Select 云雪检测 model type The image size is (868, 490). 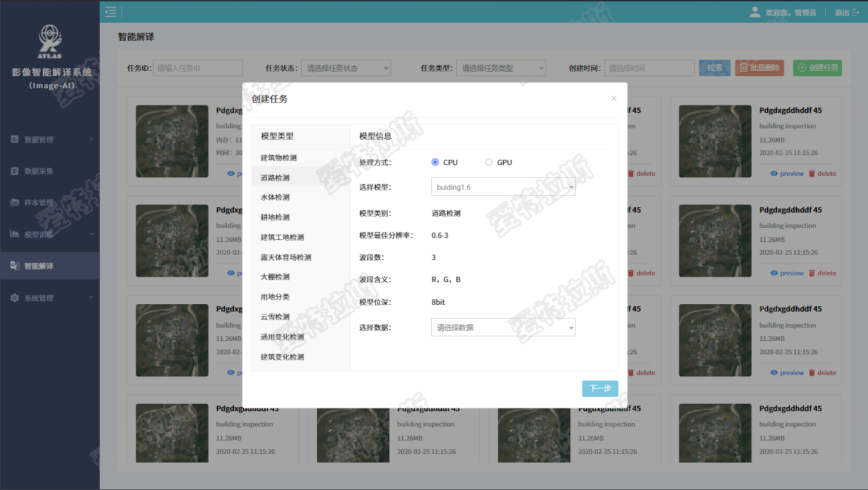point(276,317)
